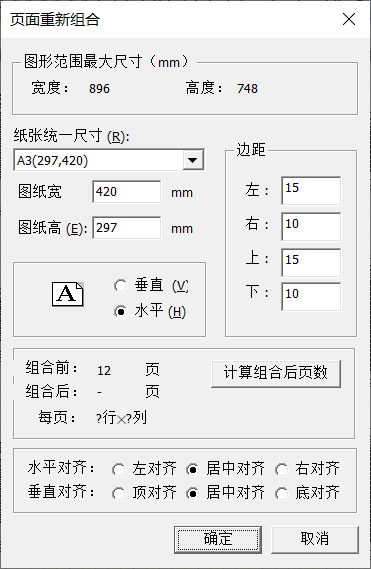
Task: Choose 顶对齐 vertical alignment
Action: click(x=118, y=494)
